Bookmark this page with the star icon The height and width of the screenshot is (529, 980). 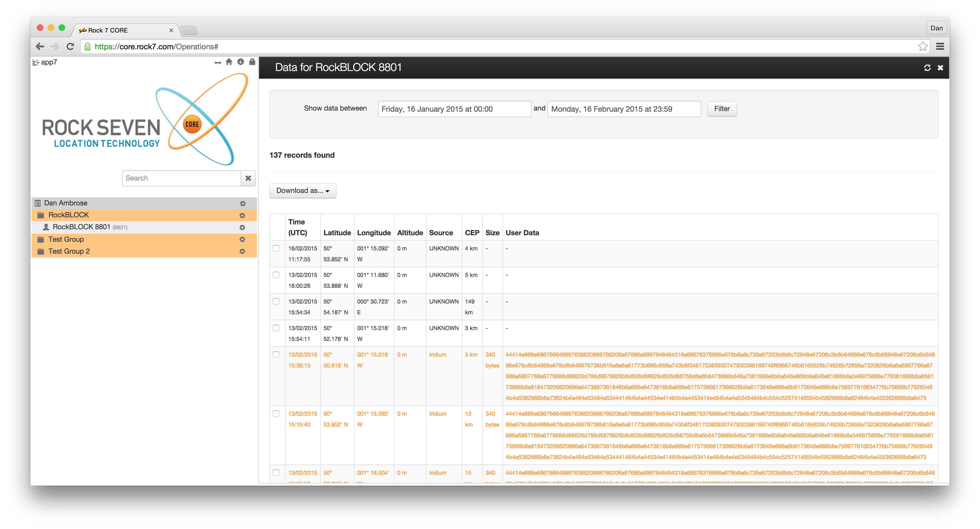coord(923,46)
